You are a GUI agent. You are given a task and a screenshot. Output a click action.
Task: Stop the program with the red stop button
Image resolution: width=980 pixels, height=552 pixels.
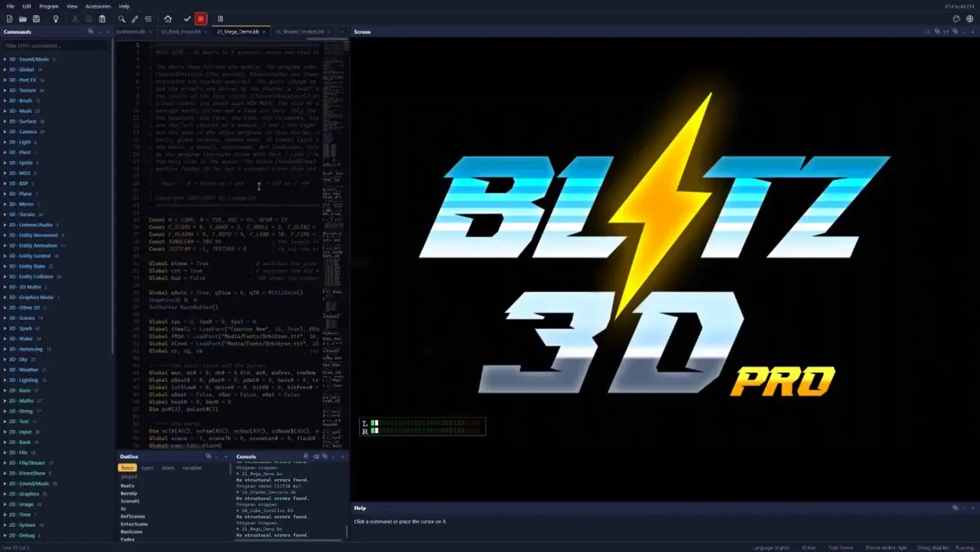[201, 19]
